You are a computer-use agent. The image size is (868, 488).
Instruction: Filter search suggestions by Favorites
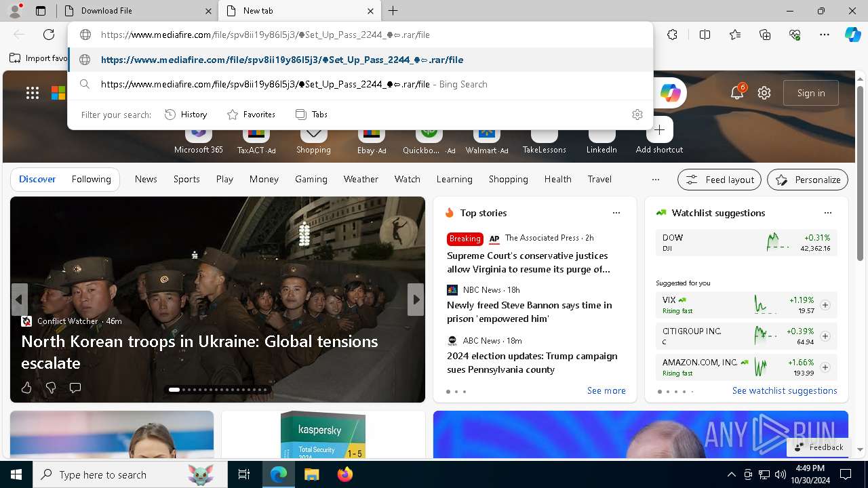click(x=251, y=115)
